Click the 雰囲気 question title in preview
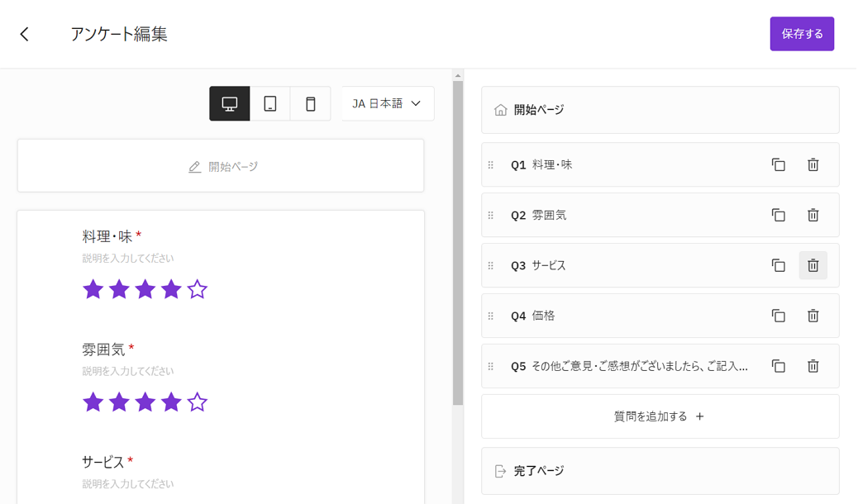 point(103,349)
